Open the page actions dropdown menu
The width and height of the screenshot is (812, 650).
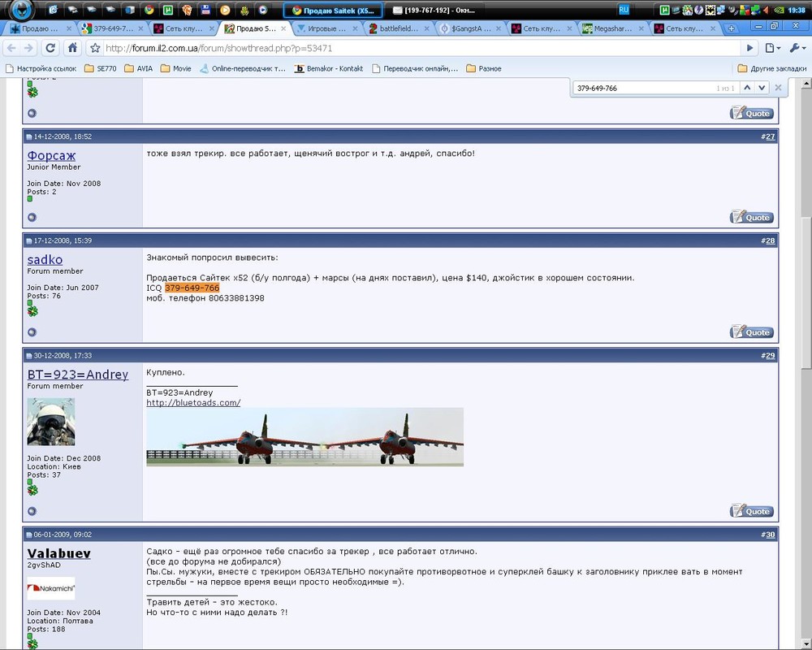coord(779,48)
